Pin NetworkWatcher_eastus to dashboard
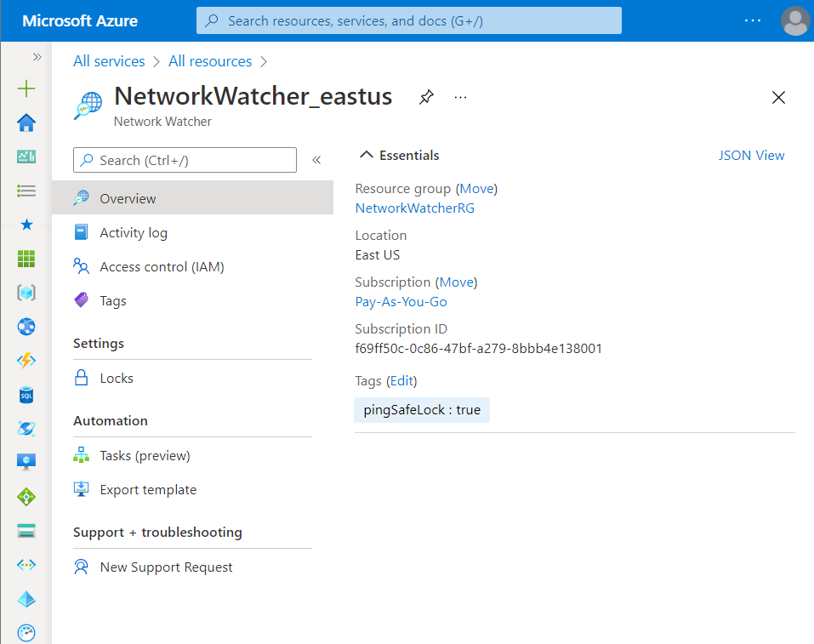The width and height of the screenshot is (814, 644). click(x=426, y=98)
